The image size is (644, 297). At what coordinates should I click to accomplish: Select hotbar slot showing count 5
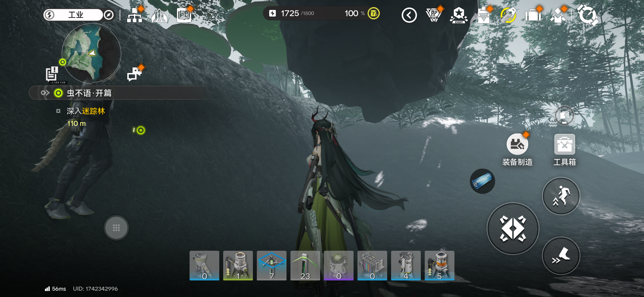[439, 265]
